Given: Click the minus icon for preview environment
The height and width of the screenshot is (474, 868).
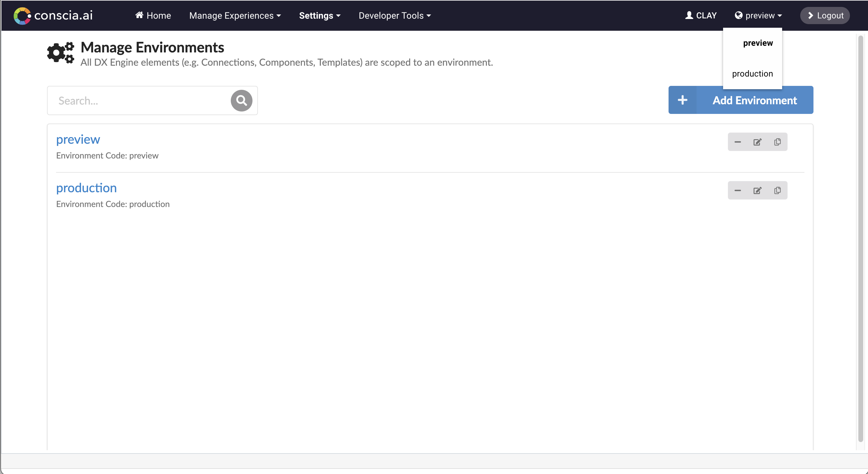Looking at the screenshot, I should (x=737, y=142).
